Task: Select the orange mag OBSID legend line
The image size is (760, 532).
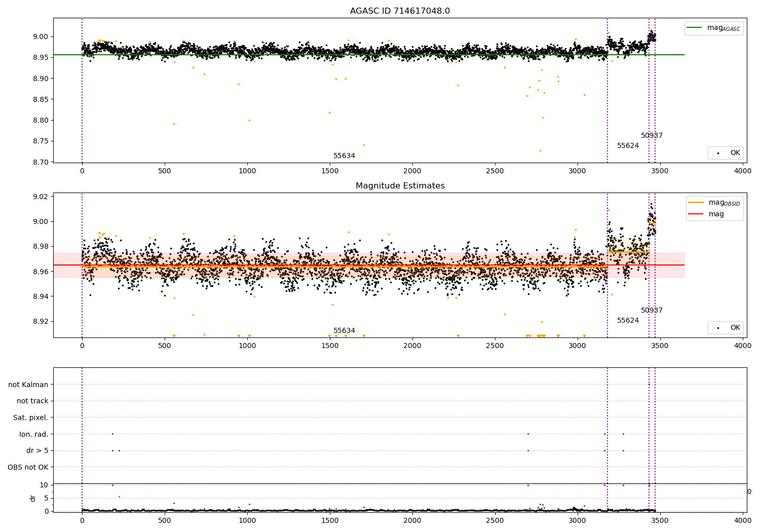Action: (696, 203)
